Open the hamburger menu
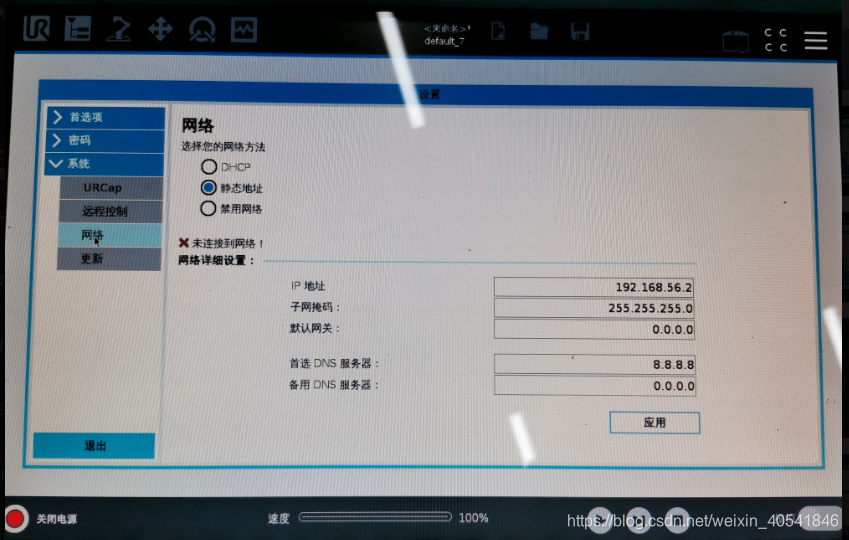Image resolution: width=849 pixels, height=540 pixels. click(815, 41)
